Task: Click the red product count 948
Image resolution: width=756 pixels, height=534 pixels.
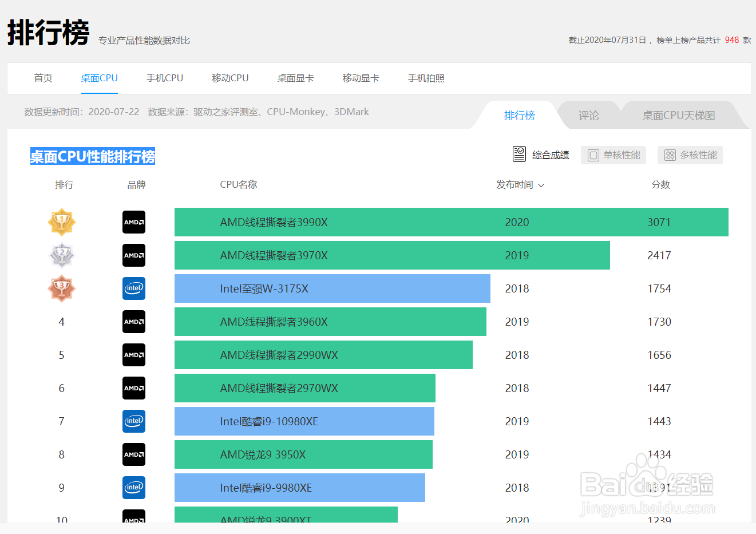Action: point(732,40)
